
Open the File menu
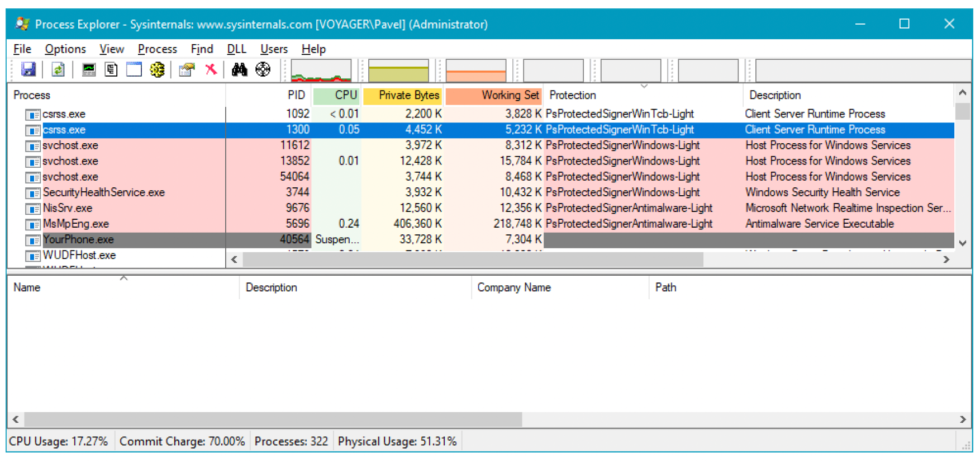[22, 49]
